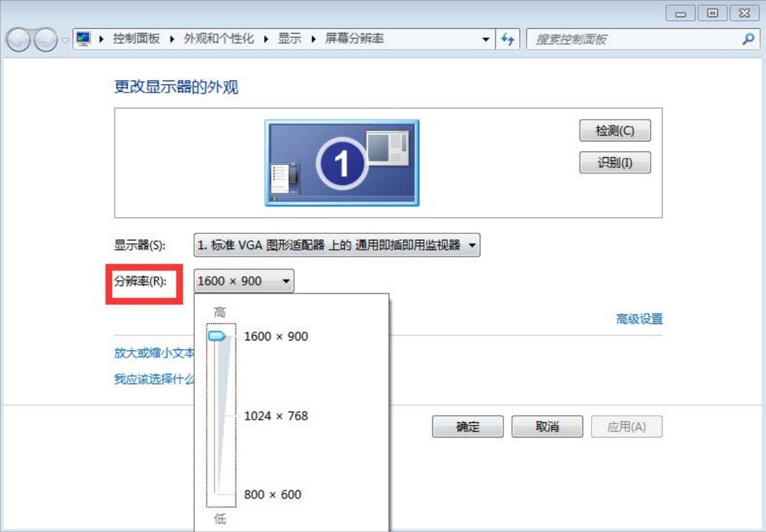Expand the arrow before 屏幕分辨率 in breadcrumb
This screenshot has width=766, height=532.
(314, 39)
